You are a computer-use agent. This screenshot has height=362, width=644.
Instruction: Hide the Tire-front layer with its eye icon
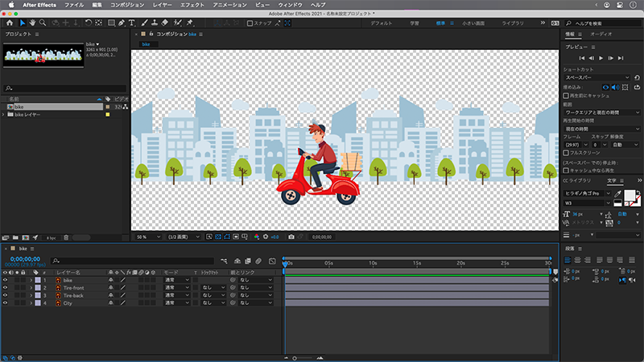[6, 287]
